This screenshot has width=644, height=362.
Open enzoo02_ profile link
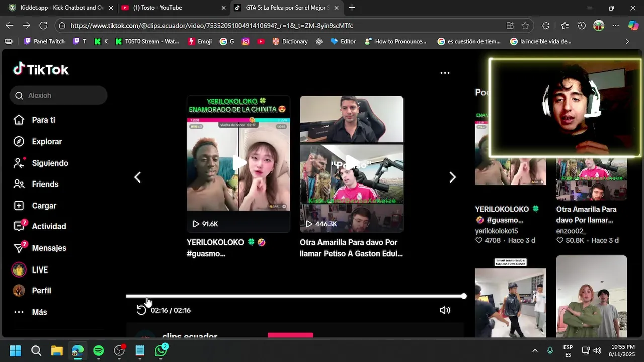(x=571, y=231)
